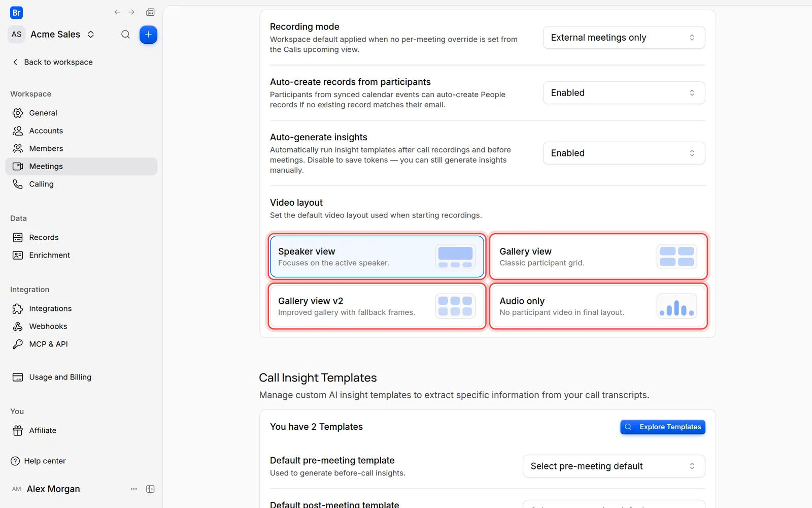Click Back to workspace link
The image size is (812, 508).
coord(52,62)
